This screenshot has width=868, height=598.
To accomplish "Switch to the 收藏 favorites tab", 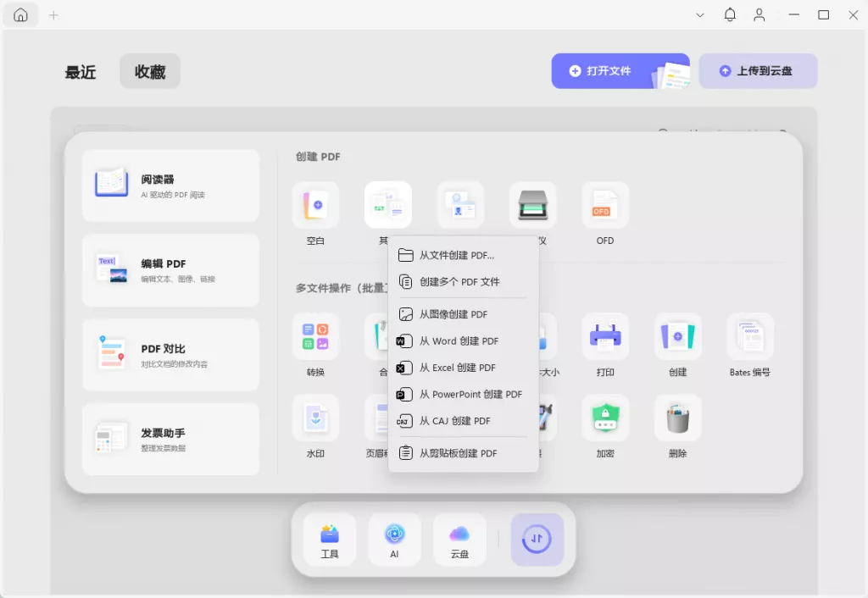I will click(150, 72).
